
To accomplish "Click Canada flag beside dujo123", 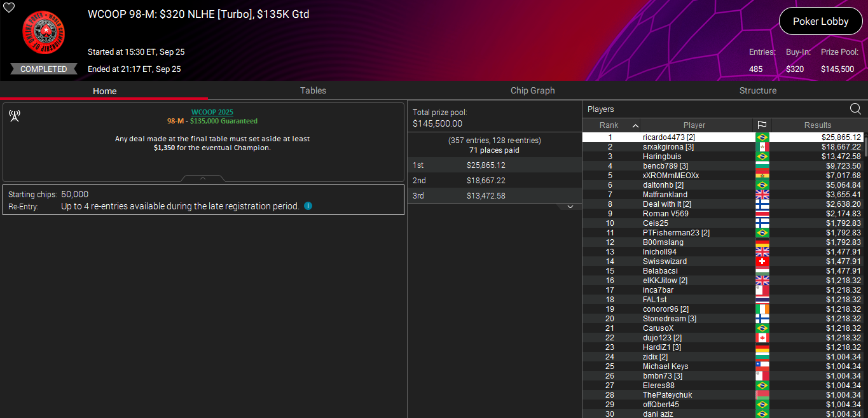I will pyautogui.click(x=762, y=338).
